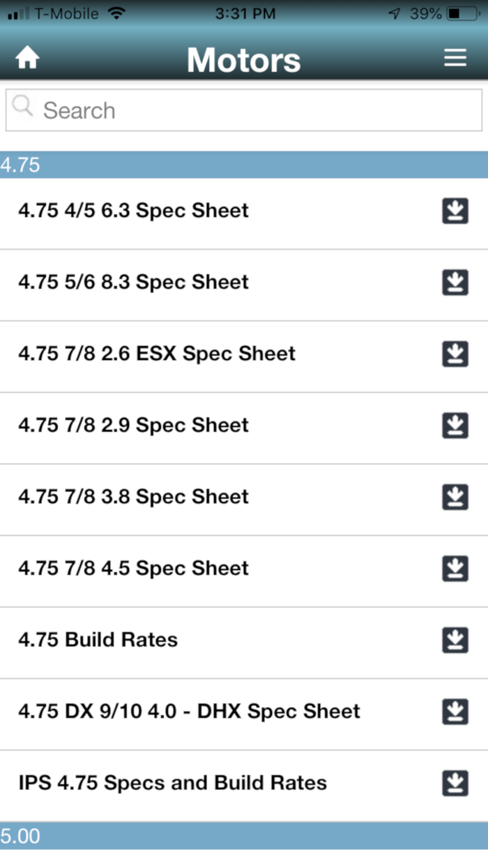Tap the Home icon in header

tap(27, 59)
